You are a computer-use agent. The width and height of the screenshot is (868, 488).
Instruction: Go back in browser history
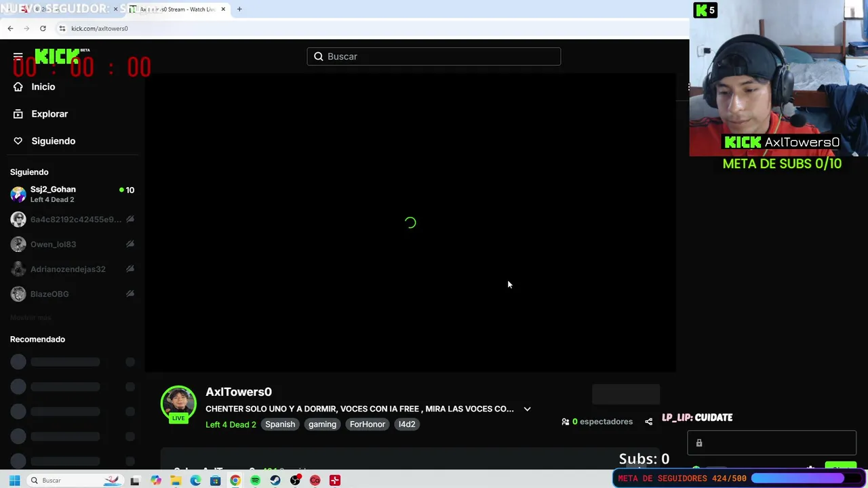[x=10, y=28]
